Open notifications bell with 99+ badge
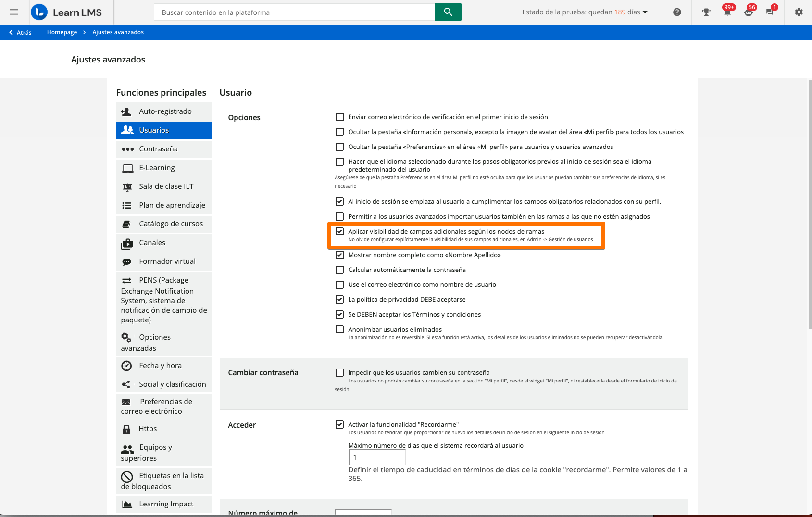812x517 pixels. pyautogui.click(x=727, y=12)
